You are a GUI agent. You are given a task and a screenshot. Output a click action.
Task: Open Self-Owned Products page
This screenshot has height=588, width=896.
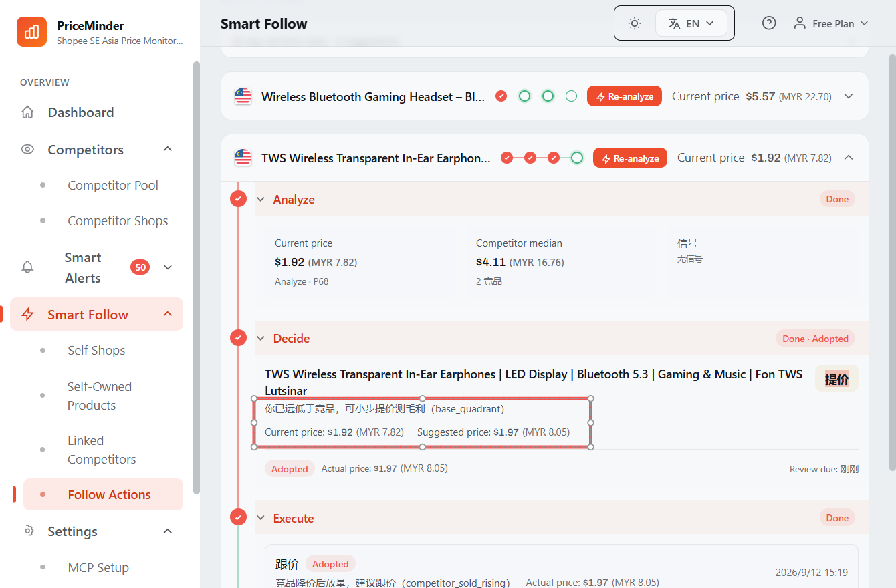coord(100,396)
